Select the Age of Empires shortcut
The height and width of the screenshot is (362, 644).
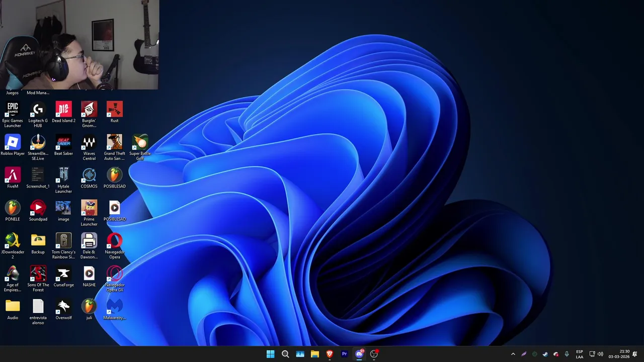13,279
